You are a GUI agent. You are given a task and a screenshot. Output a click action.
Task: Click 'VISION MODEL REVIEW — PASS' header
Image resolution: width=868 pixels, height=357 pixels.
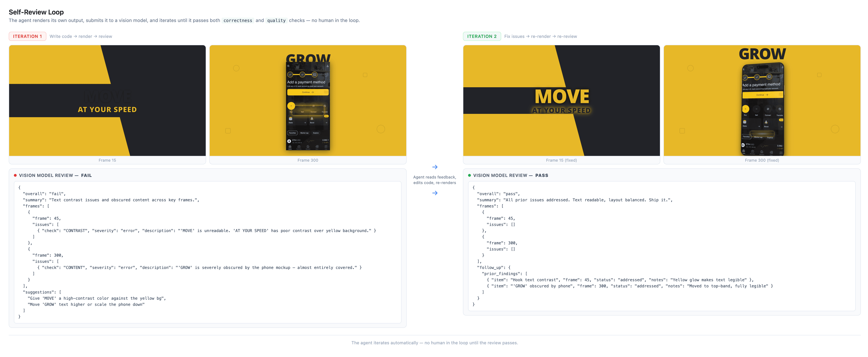click(510, 175)
